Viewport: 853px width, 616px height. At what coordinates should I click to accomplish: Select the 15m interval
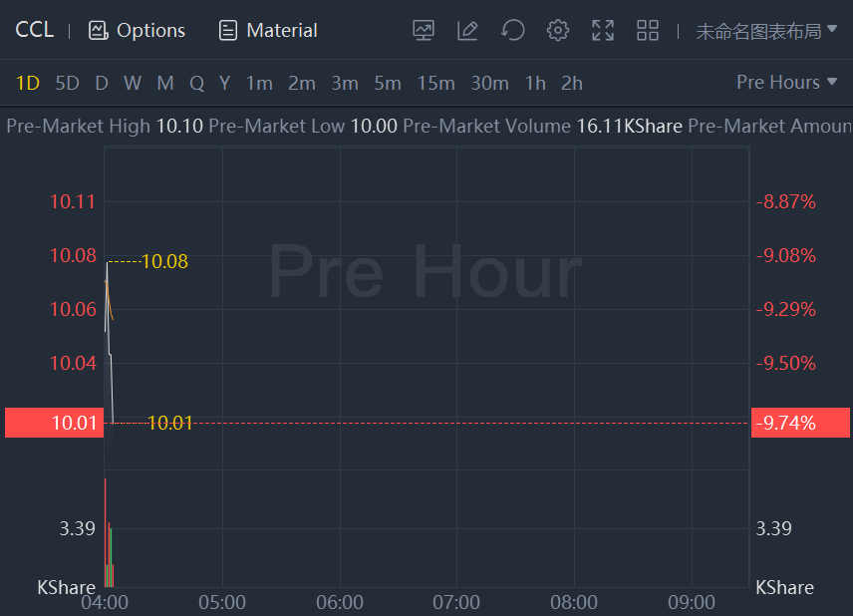435,83
